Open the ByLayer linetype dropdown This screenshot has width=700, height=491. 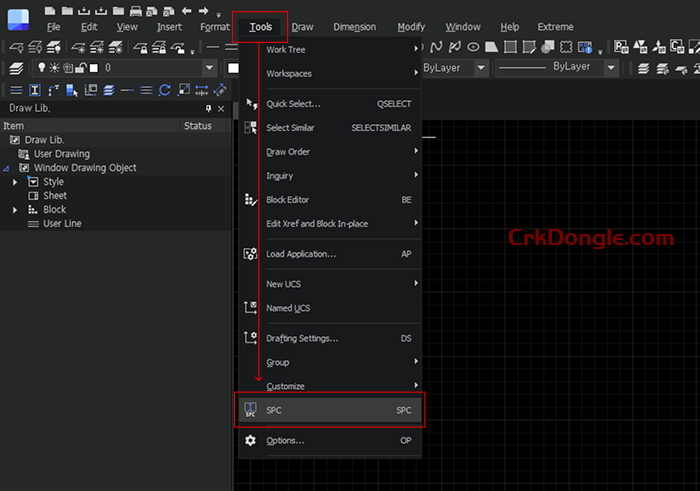click(x=609, y=67)
